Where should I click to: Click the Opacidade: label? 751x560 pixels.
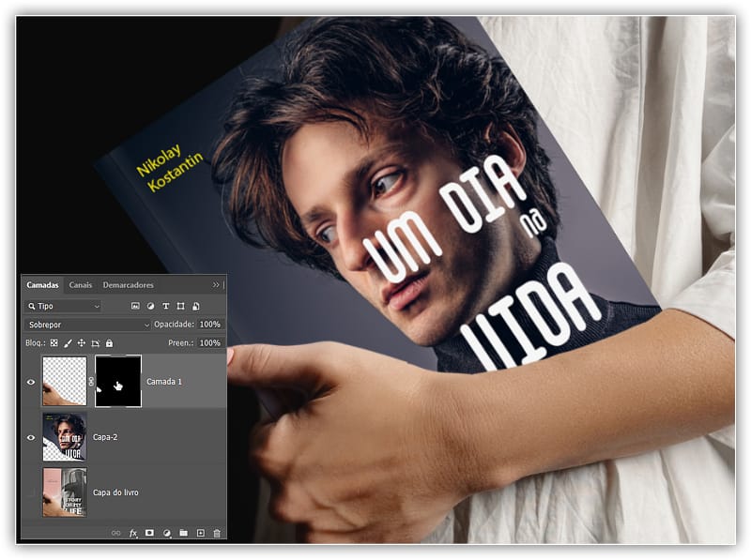(175, 325)
